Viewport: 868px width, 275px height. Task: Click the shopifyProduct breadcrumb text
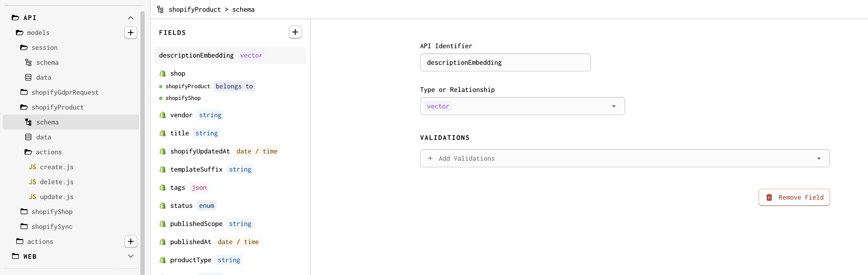[195, 9]
